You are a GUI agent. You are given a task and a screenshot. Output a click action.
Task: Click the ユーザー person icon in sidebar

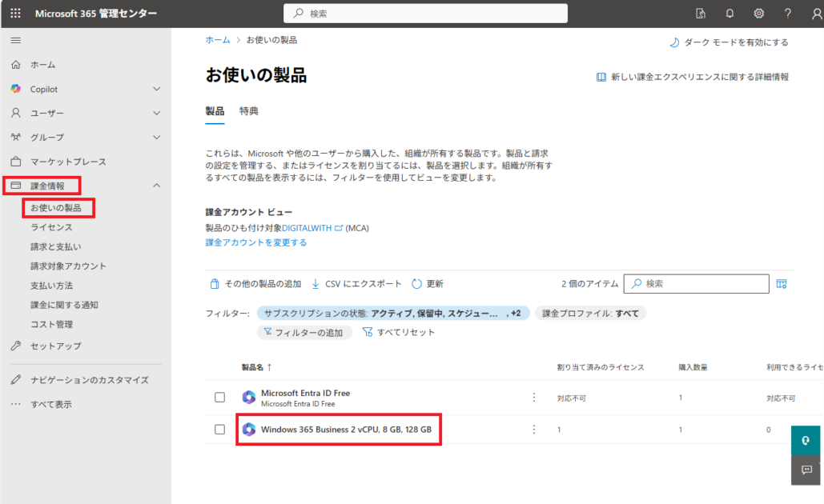16,113
